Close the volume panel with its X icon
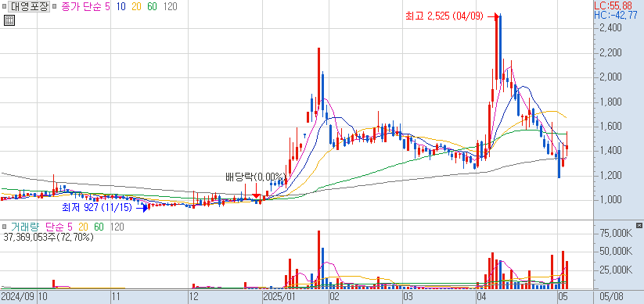The height and width of the screenshot is (304, 644). [639, 225]
